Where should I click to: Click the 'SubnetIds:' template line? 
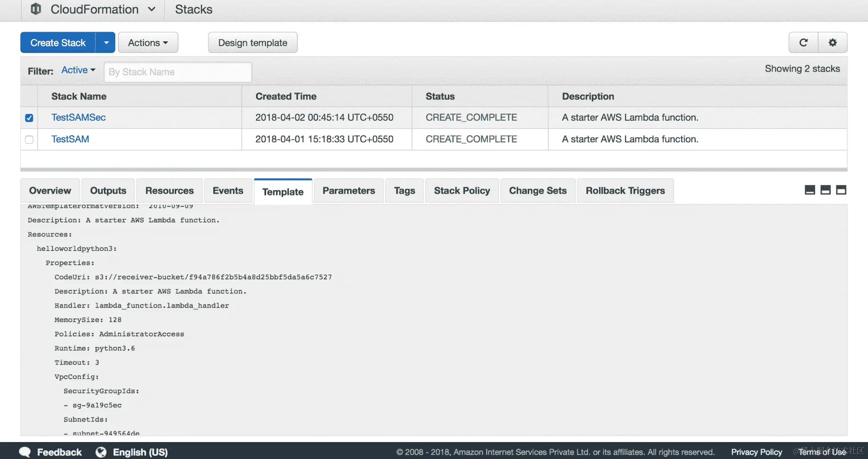[x=85, y=419]
